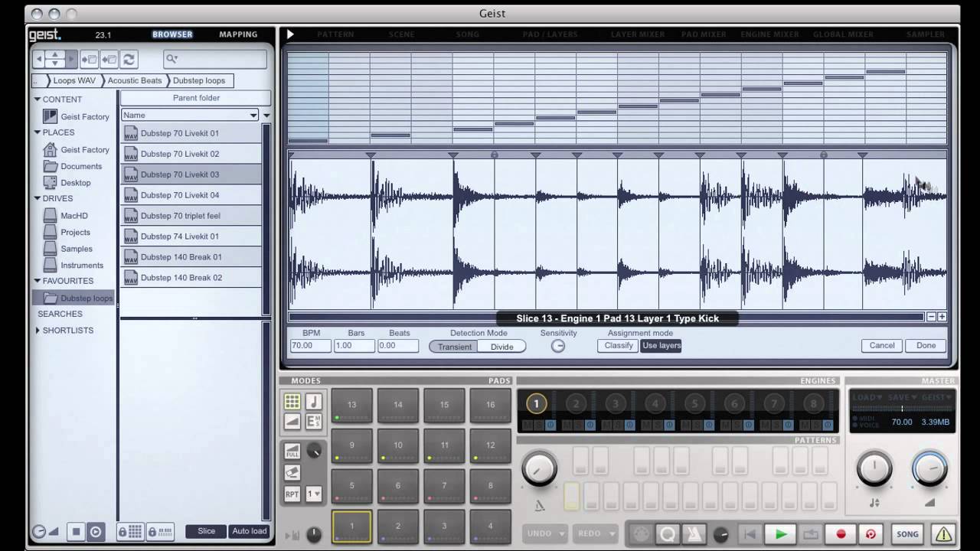Viewport: 980px width, 551px height.
Task: Collapse the DRIVES section
Action: [37, 198]
